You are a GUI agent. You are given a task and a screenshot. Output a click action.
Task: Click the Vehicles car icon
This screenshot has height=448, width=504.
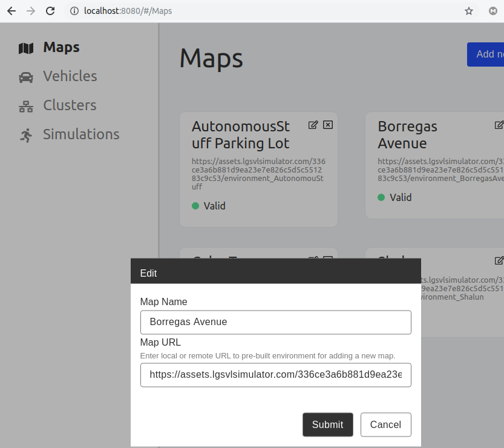tap(26, 77)
